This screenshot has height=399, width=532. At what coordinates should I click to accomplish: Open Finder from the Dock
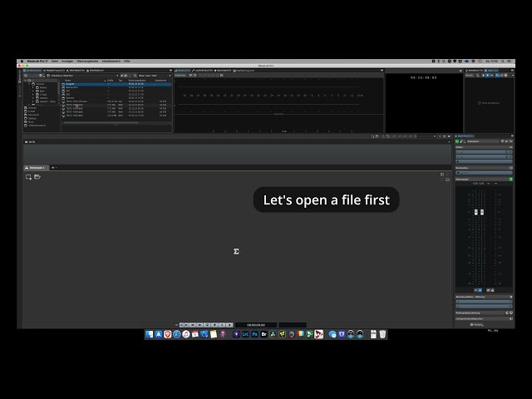[x=150, y=334]
